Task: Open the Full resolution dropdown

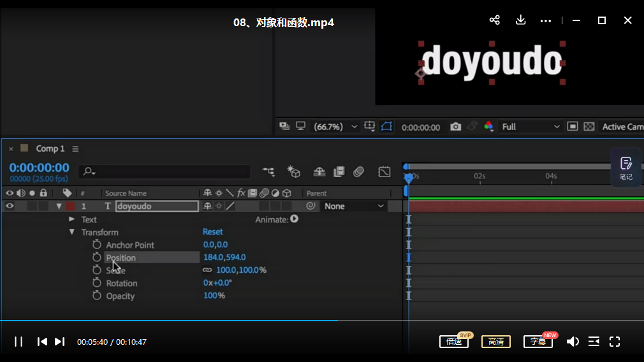Action: (531, 127)
